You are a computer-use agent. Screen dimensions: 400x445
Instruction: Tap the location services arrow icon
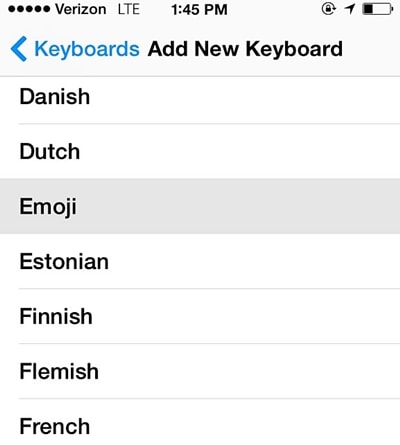click(350, 9)
